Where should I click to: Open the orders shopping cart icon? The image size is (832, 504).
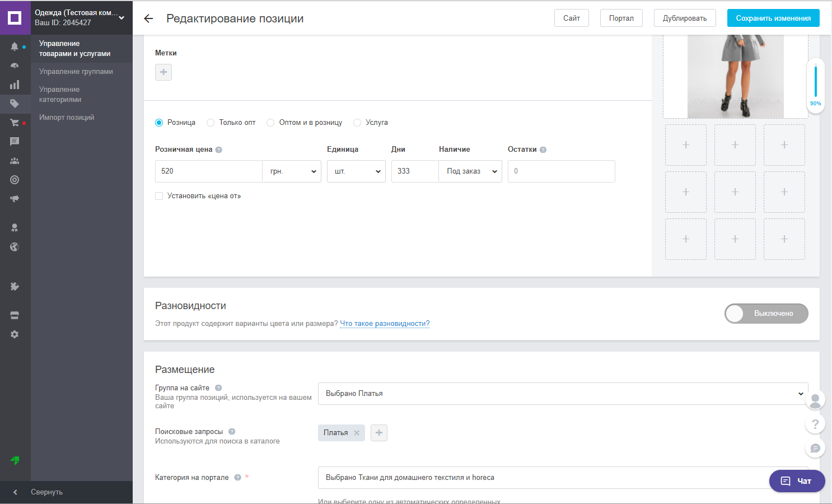[15, 123]
